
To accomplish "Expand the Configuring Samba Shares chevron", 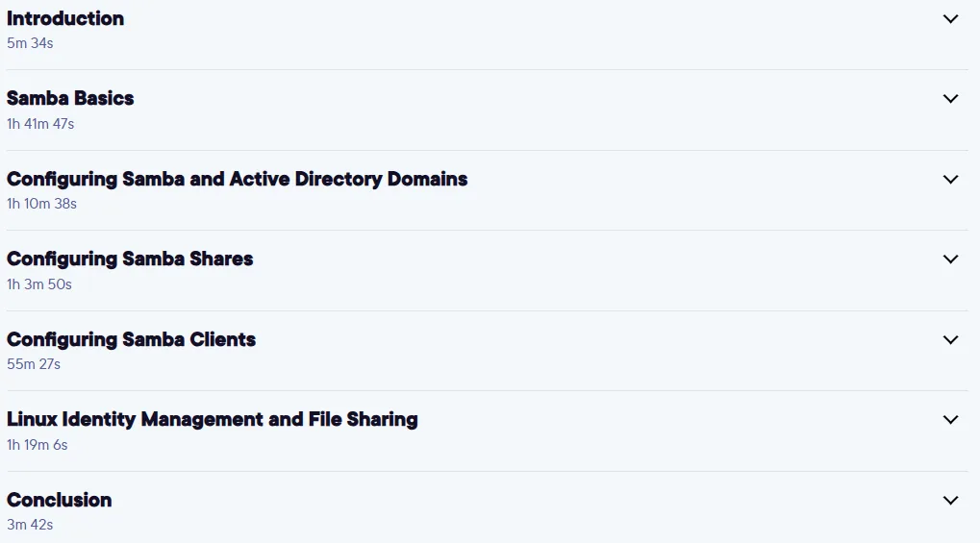I will 950,259.
